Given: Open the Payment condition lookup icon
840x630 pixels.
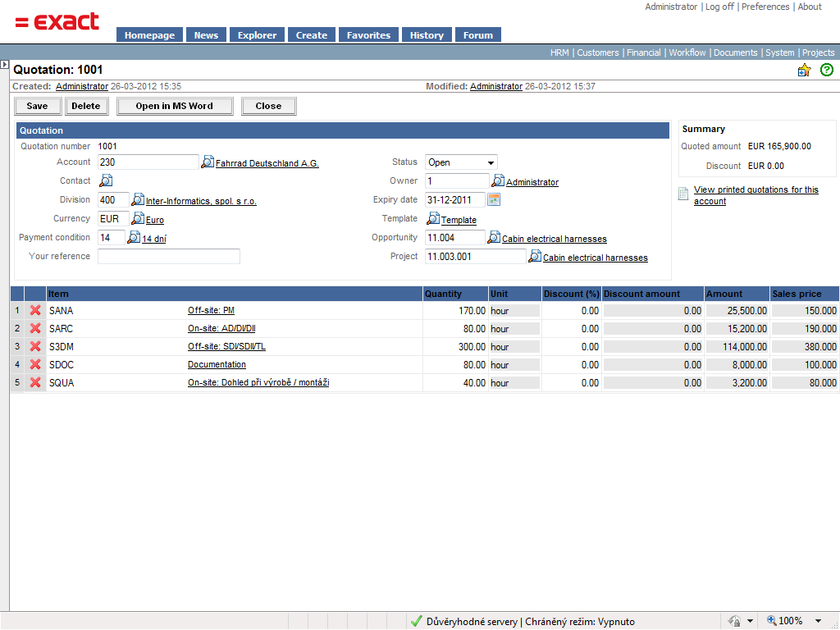Looking at the screenshot, I should (x=134, y=237).
